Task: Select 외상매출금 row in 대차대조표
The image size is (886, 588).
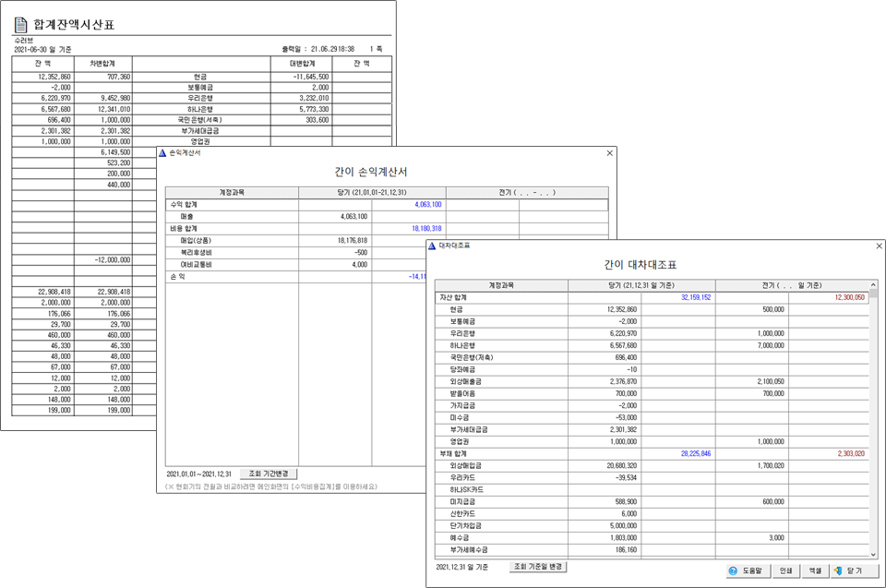Action: [653, 381]
